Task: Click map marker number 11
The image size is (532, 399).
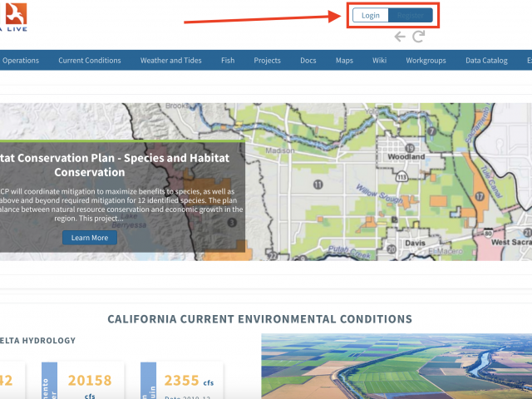Action: (x=318, y=185)
